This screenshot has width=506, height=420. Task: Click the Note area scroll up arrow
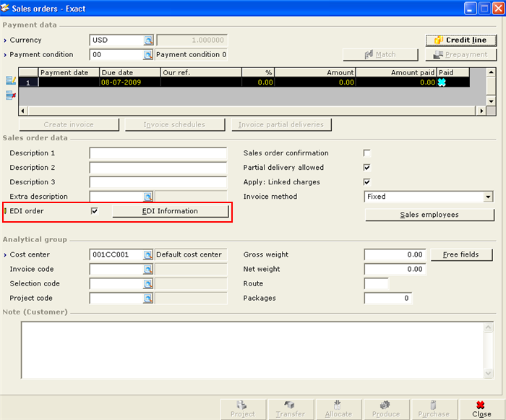pos(488,327)
